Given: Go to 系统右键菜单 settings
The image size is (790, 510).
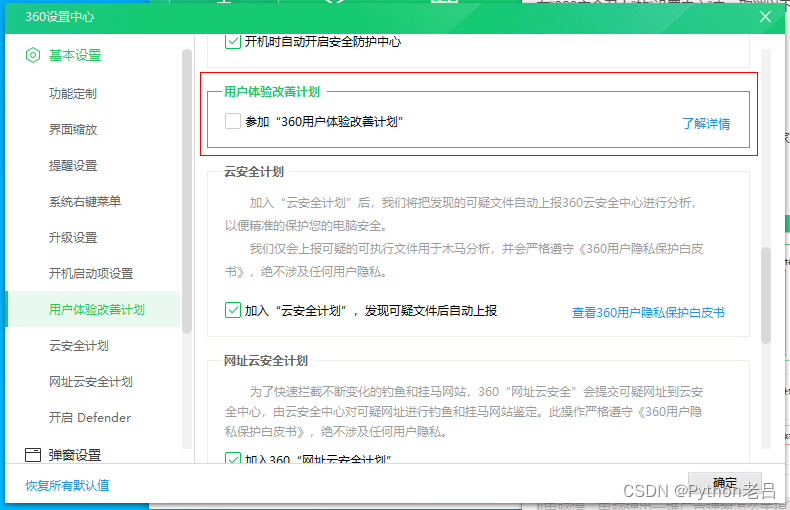Looking at the screenshot, I should pos(85,202).
